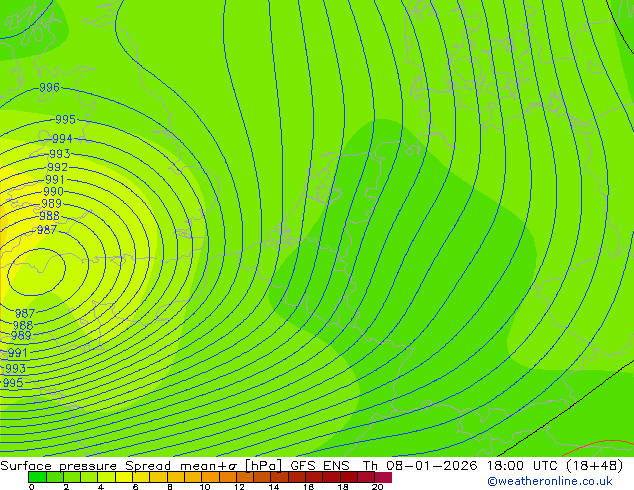Image resolution: width=634 pixels, height=490 pixels.
Task: Click the 'Spread mean+σ' title text
Action: [181, 466]
